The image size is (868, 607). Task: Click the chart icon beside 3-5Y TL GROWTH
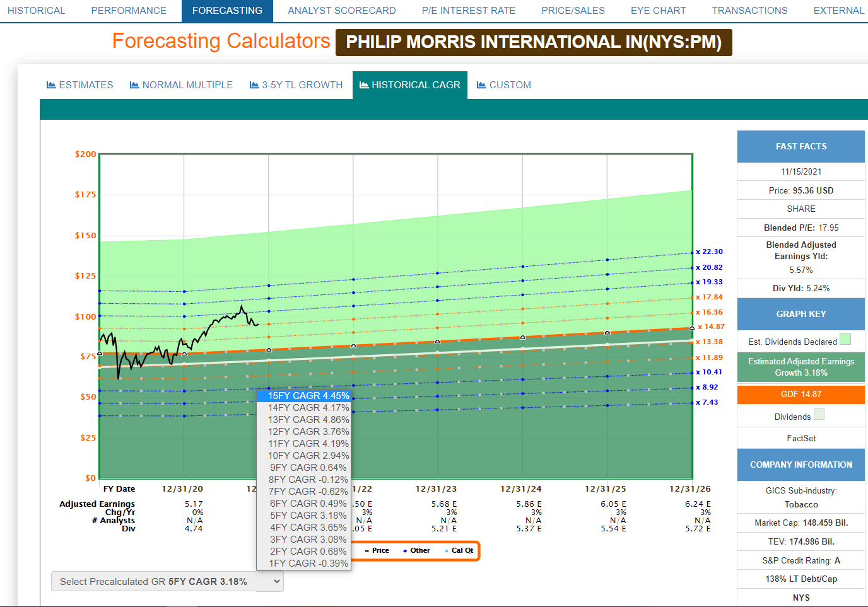pyautogui.click(x=254, y=85)
